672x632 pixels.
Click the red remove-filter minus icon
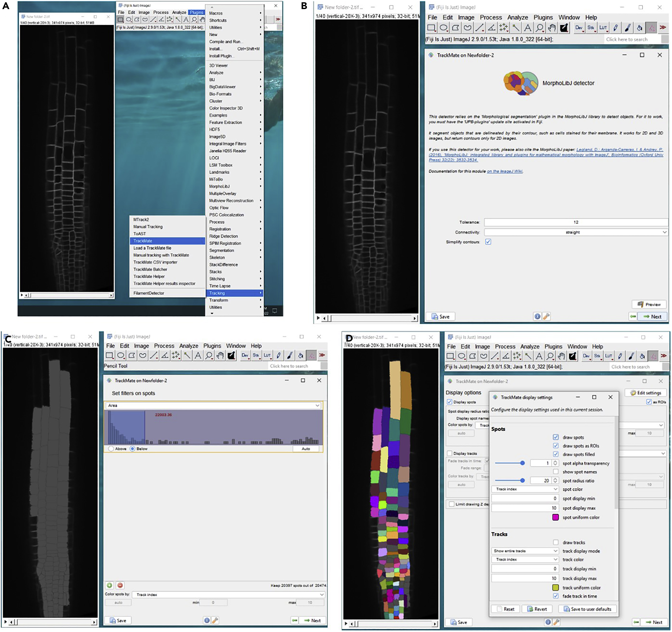tap(120, 585)
